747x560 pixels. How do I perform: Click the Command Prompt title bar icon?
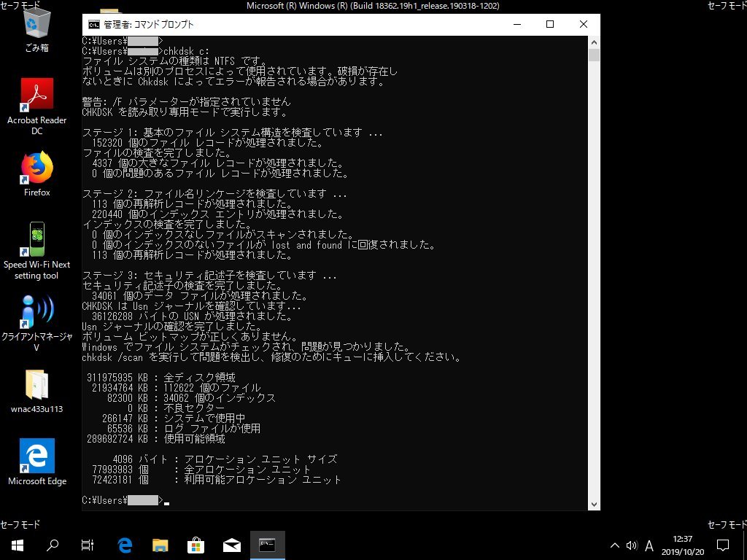click(94, 24)
